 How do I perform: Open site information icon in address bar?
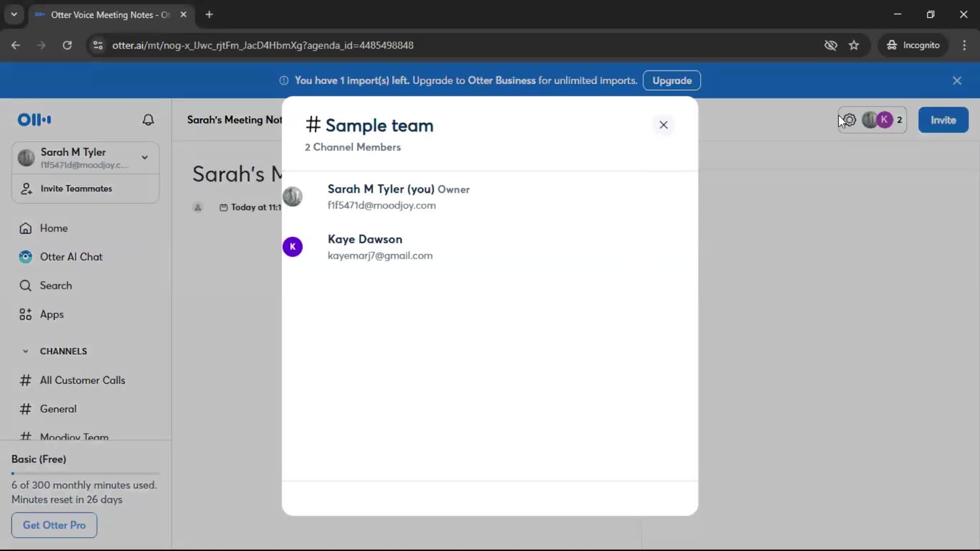point(98,45)
